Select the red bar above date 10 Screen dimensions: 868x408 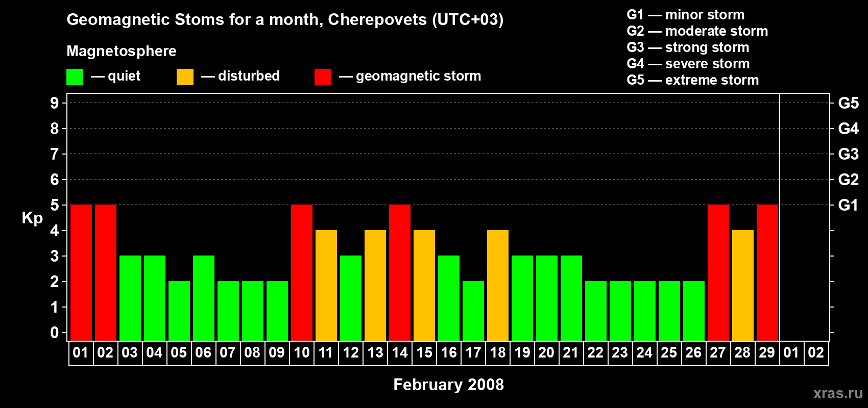[x=302, y=272]
